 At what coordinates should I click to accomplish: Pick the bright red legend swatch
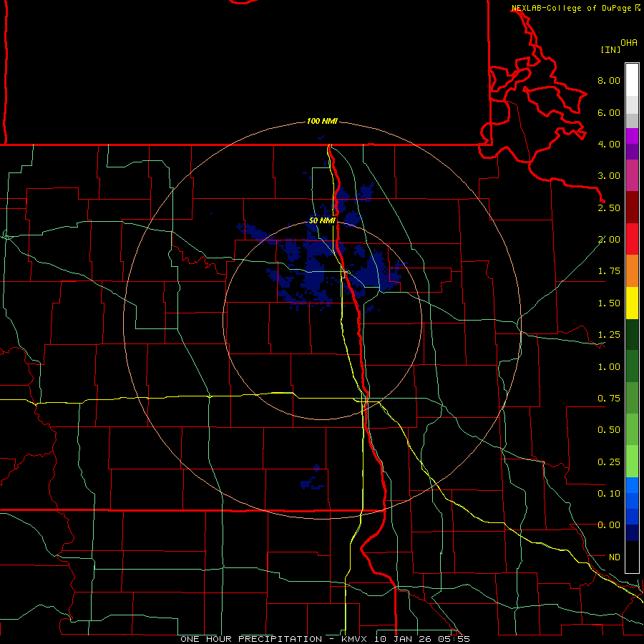point(632,239)
